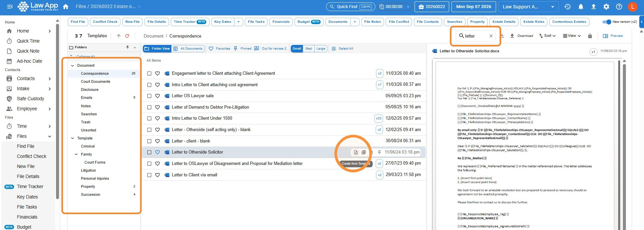Collapse the Folders panel chevron
The height and width of the screenshot is (230, 644).
[135, 48]
